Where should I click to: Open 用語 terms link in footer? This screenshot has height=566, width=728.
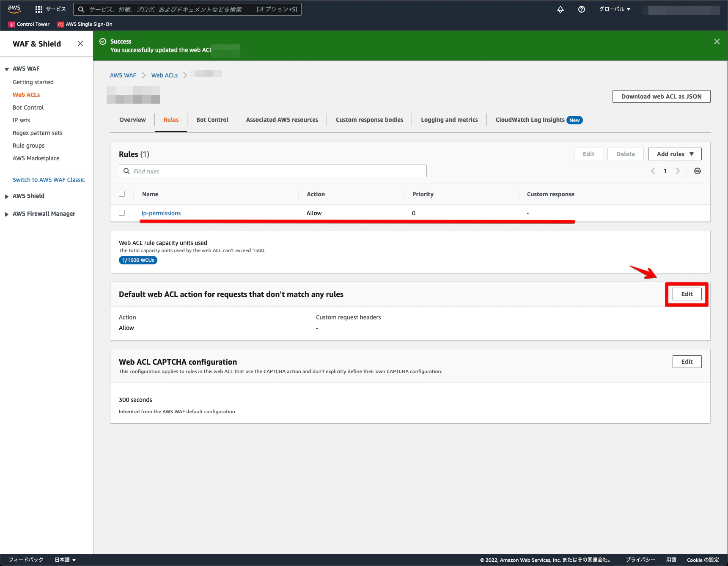point(671,560)
